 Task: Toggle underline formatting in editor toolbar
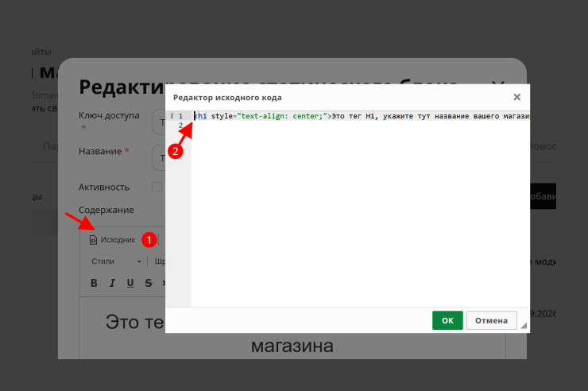point(130,283)
